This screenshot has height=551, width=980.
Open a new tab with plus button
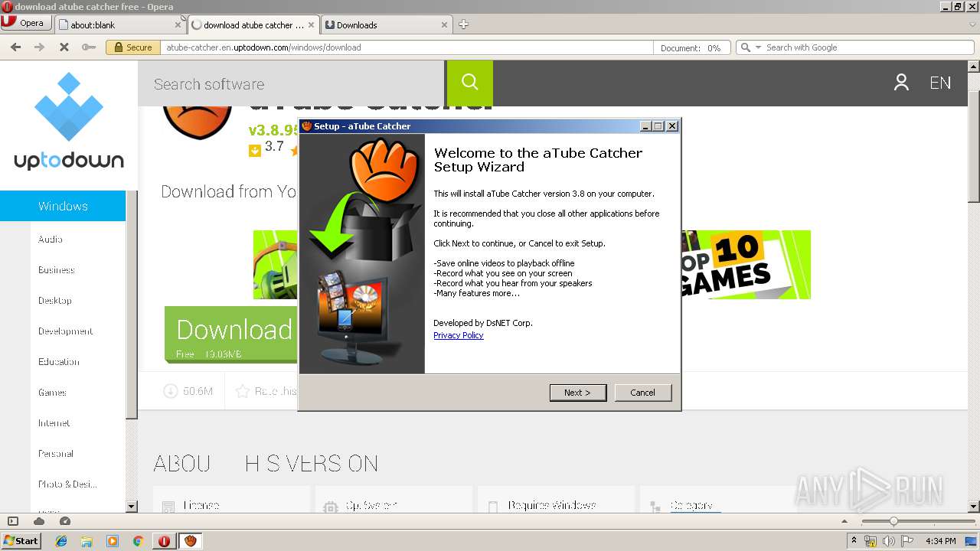point(463,24)
